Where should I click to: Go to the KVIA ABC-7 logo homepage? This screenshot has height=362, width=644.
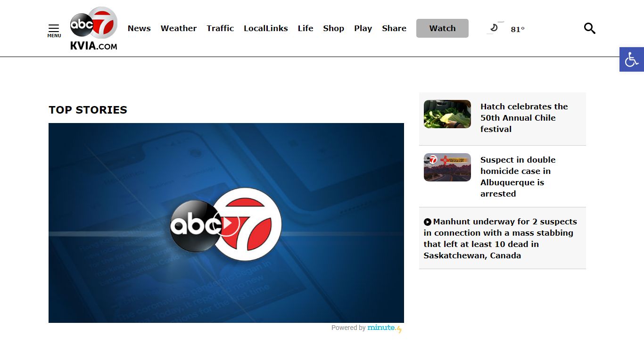94,28
